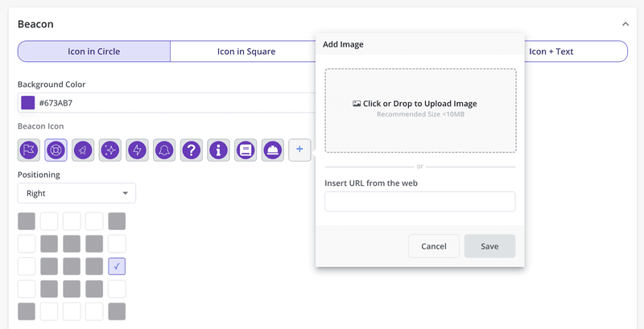Click Cancel in Add Image dialog
Viewport: 644px width, 329px height.
(434, 246)
